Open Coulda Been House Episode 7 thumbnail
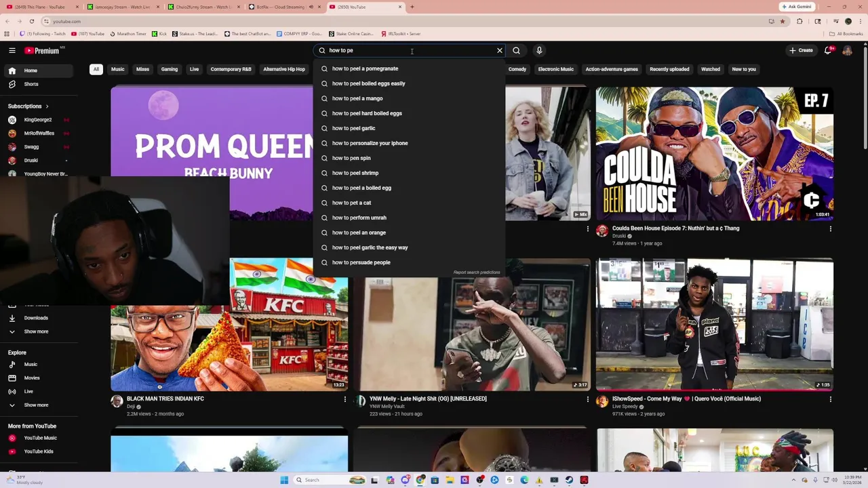868x488 pixels. click(x=715, y=153)
